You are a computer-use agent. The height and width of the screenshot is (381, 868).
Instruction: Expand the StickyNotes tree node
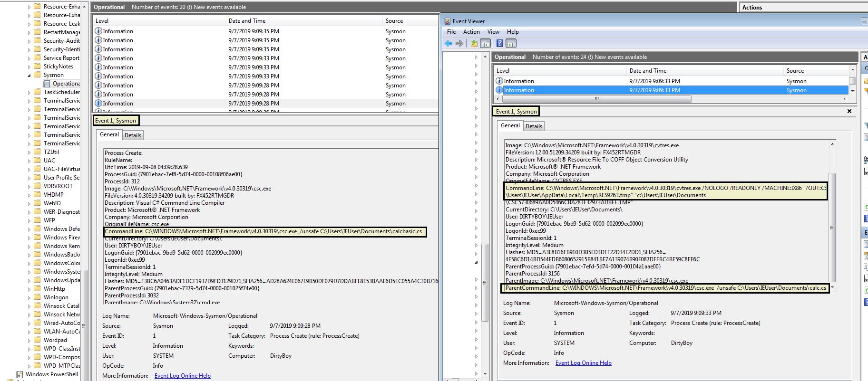[x=29, y=67]
